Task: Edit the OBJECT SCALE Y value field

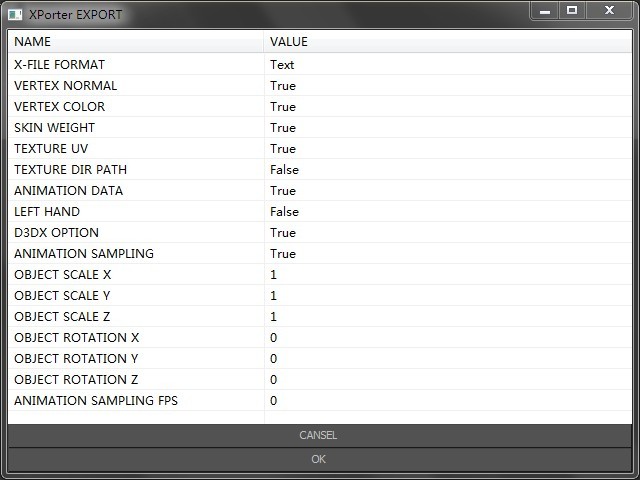Action: 274,296
